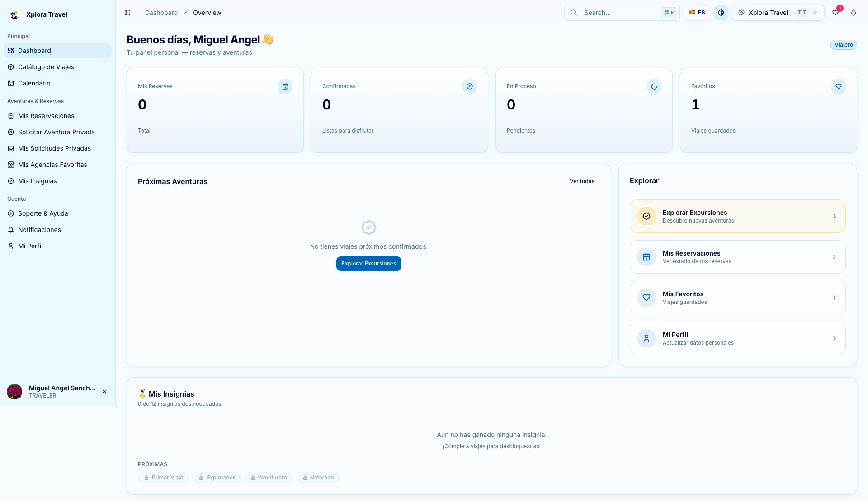
Task: Click the '0 de 12 insignias desbloqueadas' text
Action: pyautogui.click(x=179, y=404)
